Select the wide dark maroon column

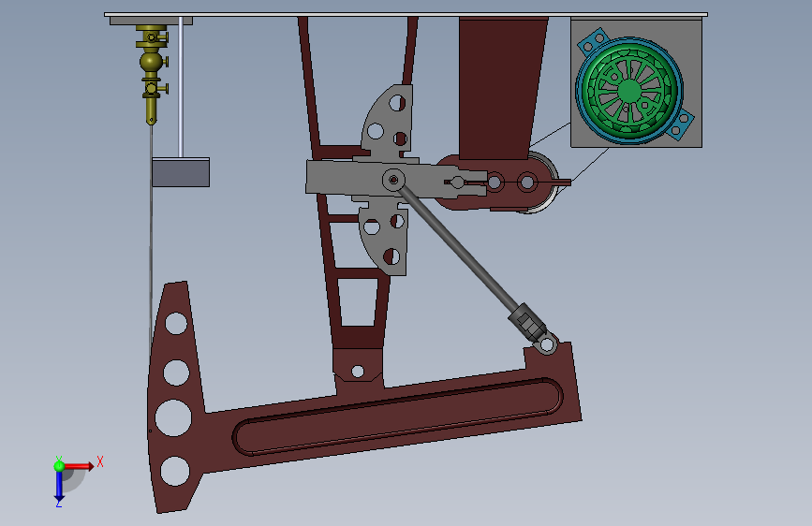pyautogui.click(x=501, y=88)
